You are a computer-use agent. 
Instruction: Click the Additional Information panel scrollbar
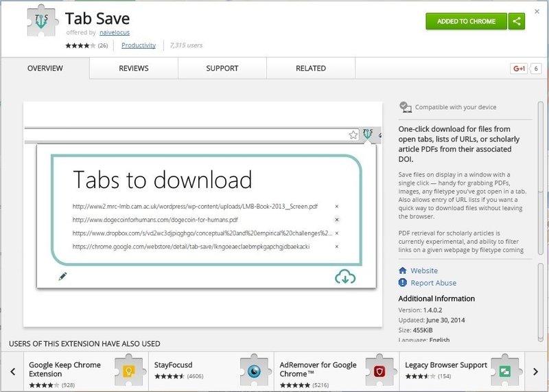tap(541, 301)
